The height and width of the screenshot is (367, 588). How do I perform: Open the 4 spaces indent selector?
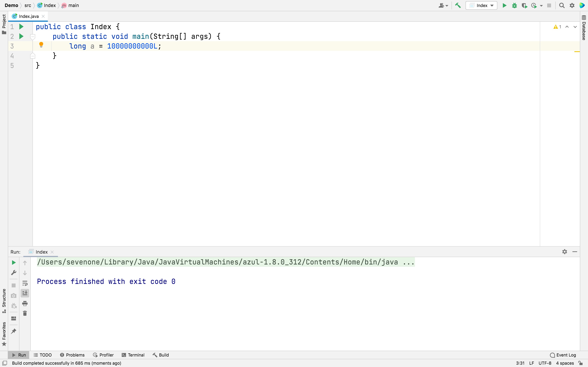pos(565,363)
